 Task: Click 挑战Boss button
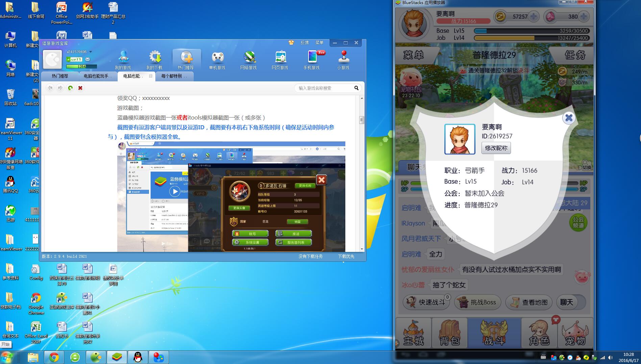click(478, 302)
